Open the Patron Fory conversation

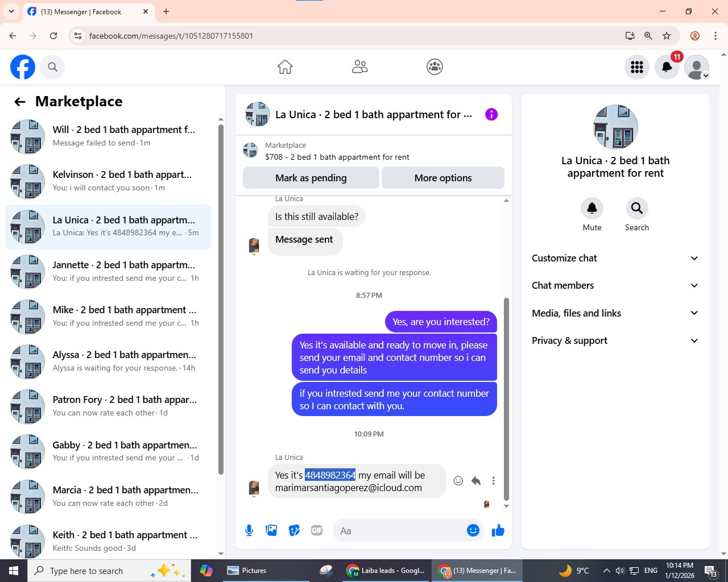point(109,406)
